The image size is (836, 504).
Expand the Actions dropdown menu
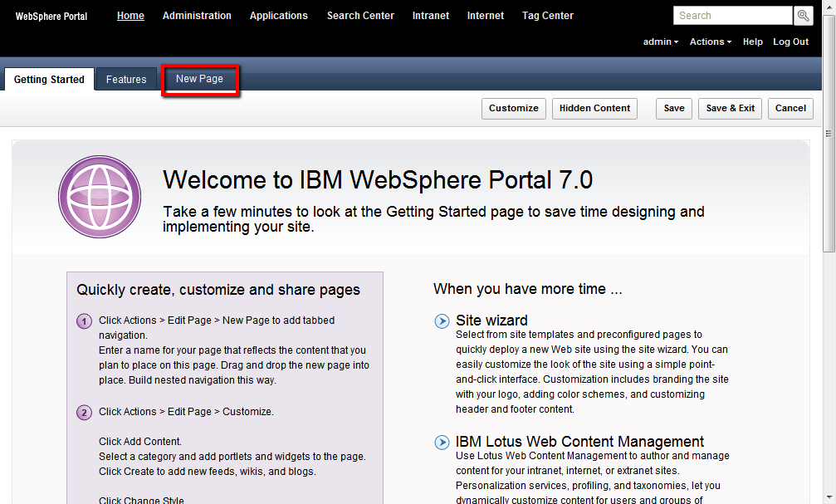coord(710,42)
